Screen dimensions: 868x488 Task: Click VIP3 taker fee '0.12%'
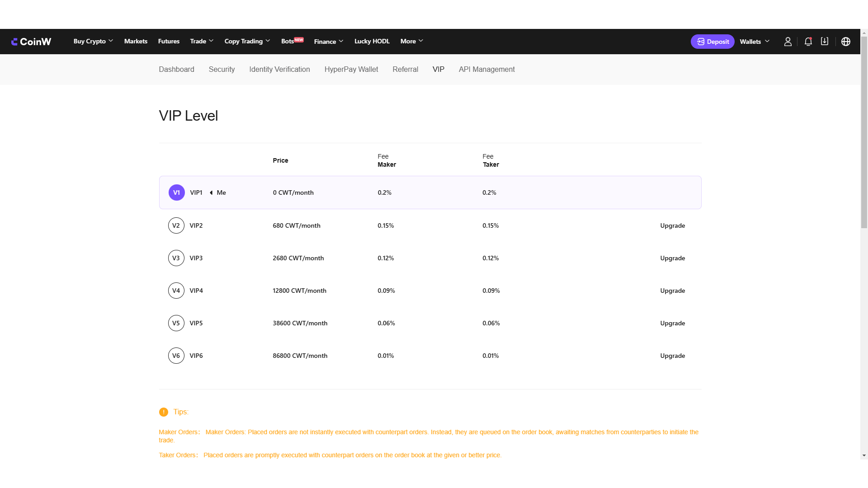click(x=491, y=258)
